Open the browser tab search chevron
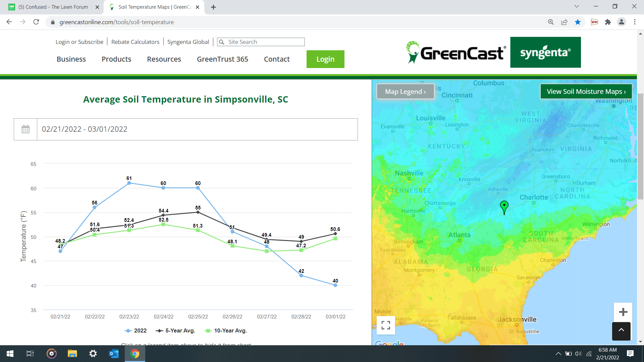Screen dimensions: 644x362 pyautogui.click(x=576, y=6)
